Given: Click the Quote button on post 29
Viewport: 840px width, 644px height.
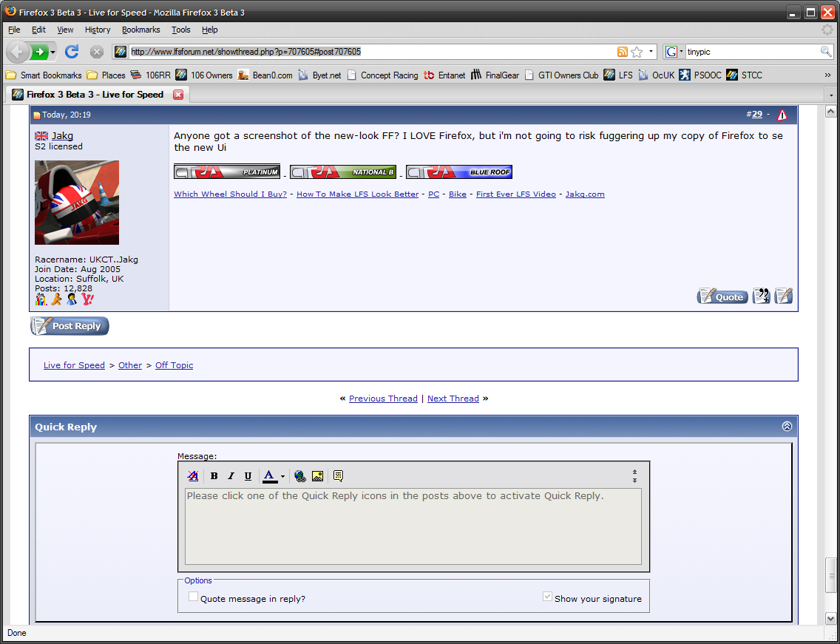Looking at the screenshot, I should click(x=722, y=296).
